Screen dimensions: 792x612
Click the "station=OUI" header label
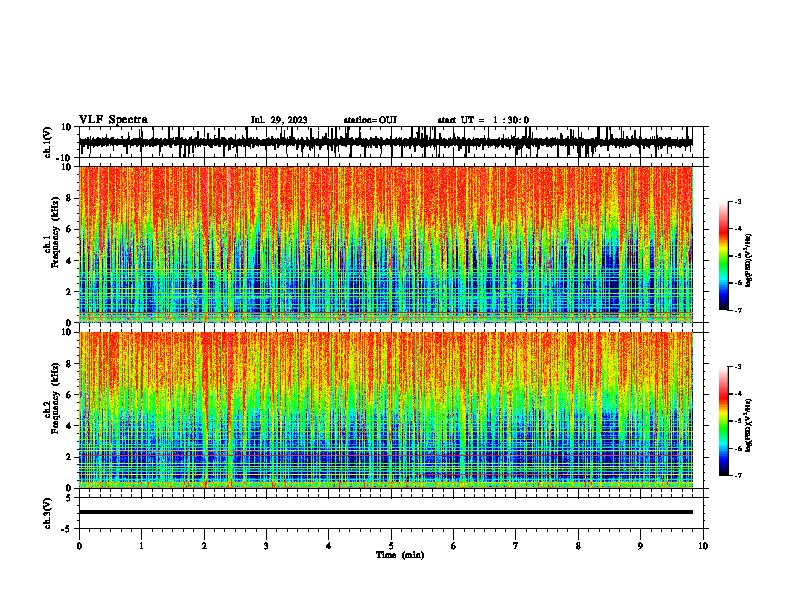[370, 120]
